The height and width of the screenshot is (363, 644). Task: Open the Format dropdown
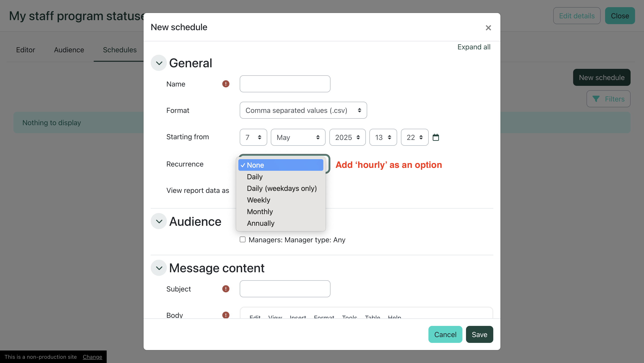(303, 110)
